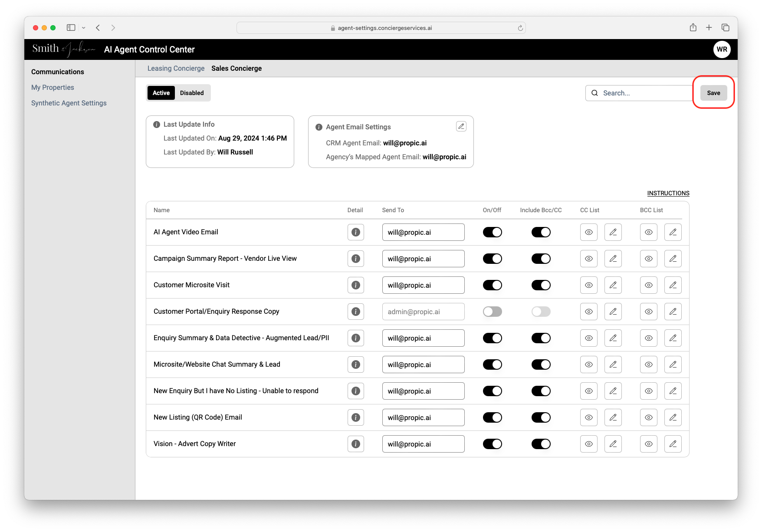Click the Save button
The image size is (762, 532).
(x=713, y=93)
